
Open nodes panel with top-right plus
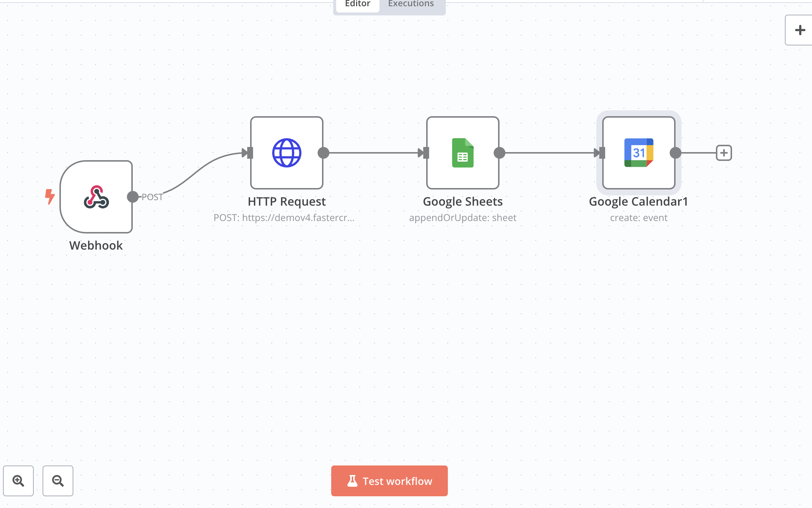click(800, 30)
